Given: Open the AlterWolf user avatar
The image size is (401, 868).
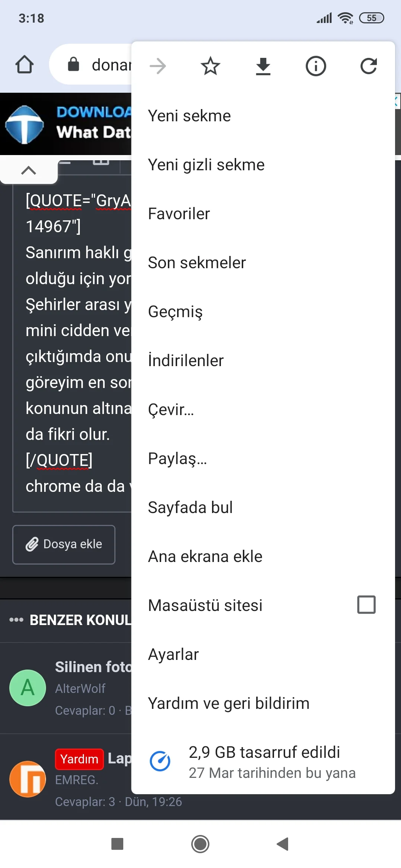Looking at the screenshot, I should (x=27, y=688).
